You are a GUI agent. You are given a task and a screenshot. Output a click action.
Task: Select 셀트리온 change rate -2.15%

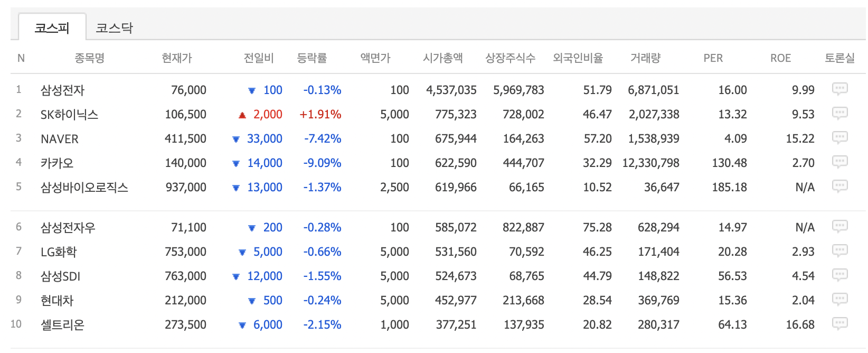[323, 325]
